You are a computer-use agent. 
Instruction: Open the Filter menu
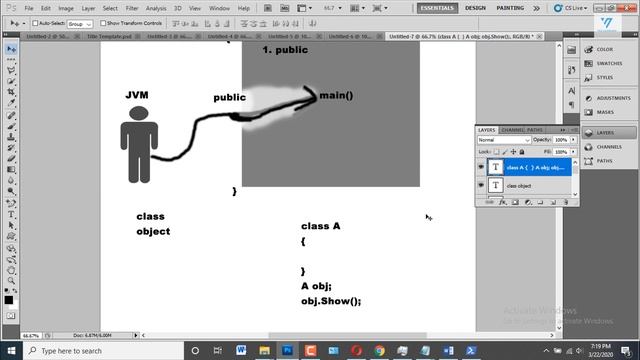131,8
